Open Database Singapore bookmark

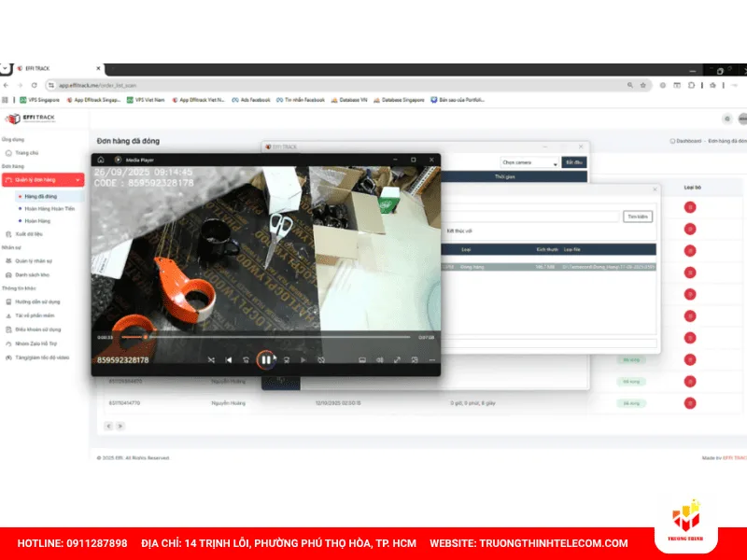[x=399, y=100]
